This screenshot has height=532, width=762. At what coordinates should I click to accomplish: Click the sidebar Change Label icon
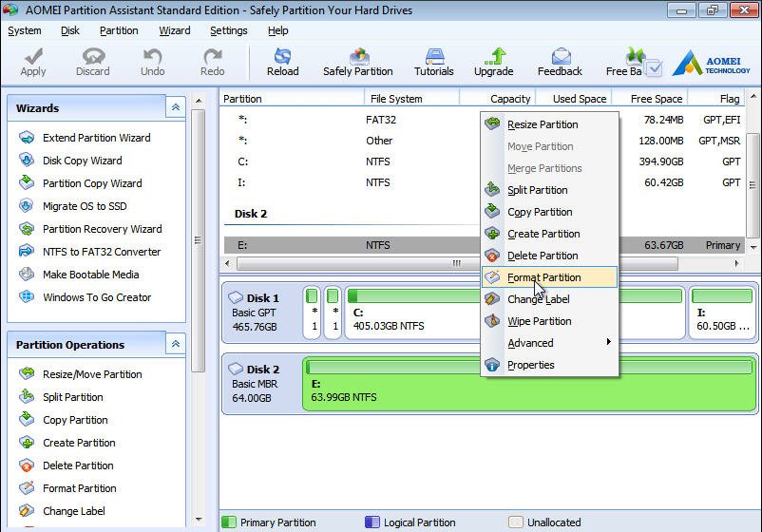pyautogui.click(x=27, y=510)
